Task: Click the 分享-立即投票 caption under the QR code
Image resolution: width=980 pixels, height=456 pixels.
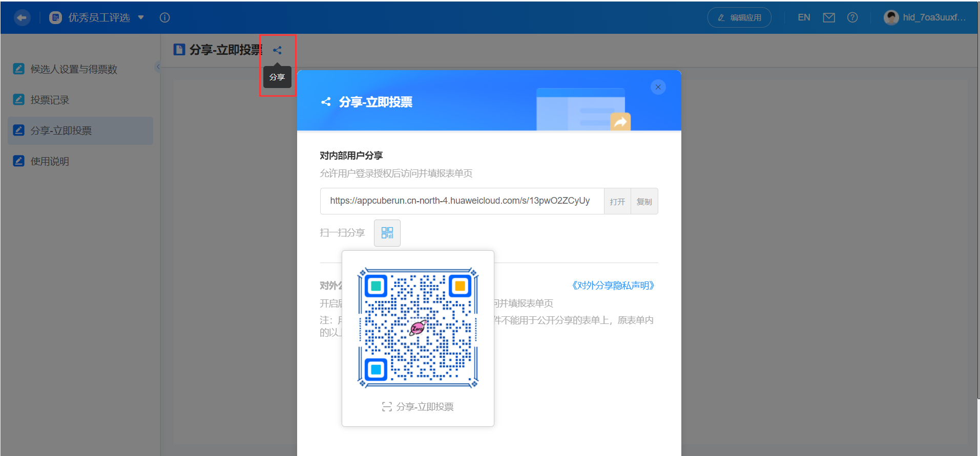Action: (x=425, y=407)
